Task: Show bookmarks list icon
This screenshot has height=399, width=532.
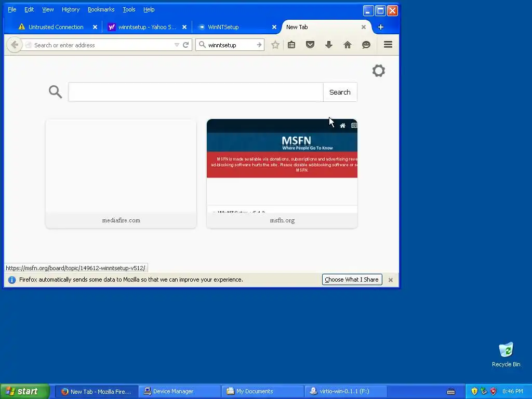Action: 291,45
